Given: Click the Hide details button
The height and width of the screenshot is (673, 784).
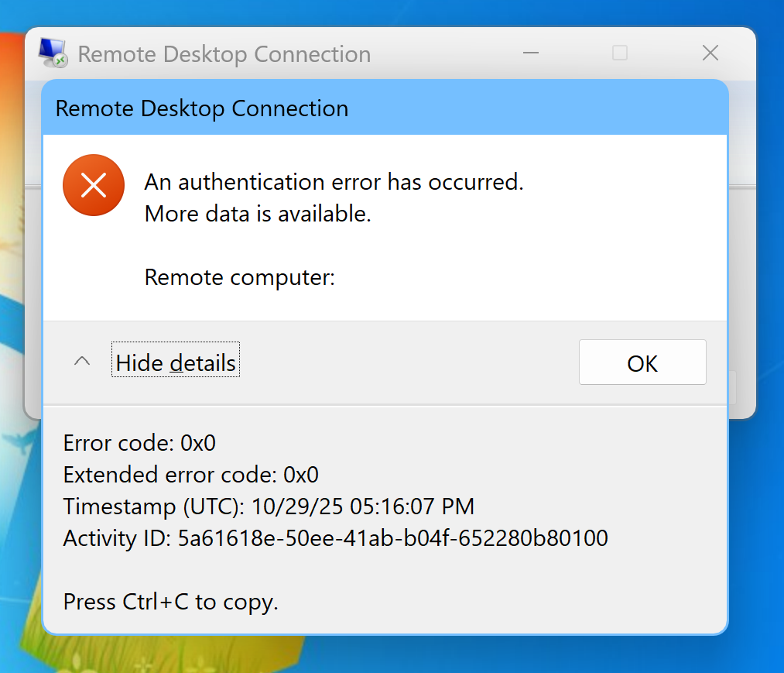Looking at the screenshot, I should pyautogui.click(x=176, y=362).
